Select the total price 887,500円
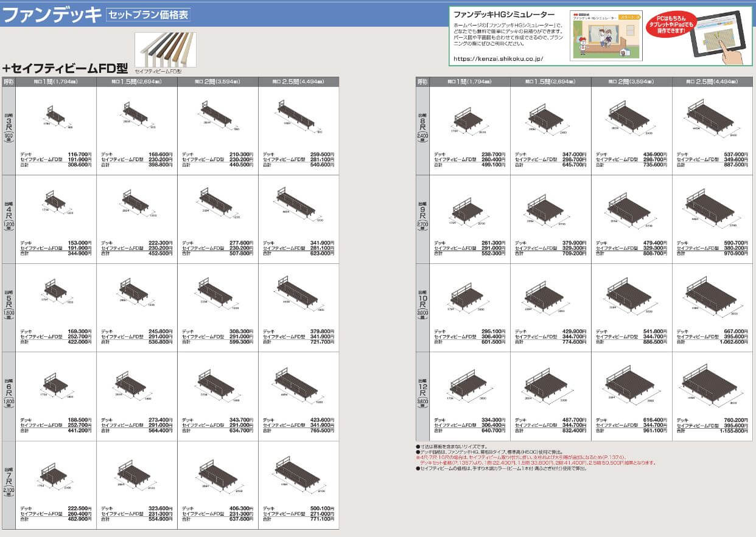 (x=736, y=165)
